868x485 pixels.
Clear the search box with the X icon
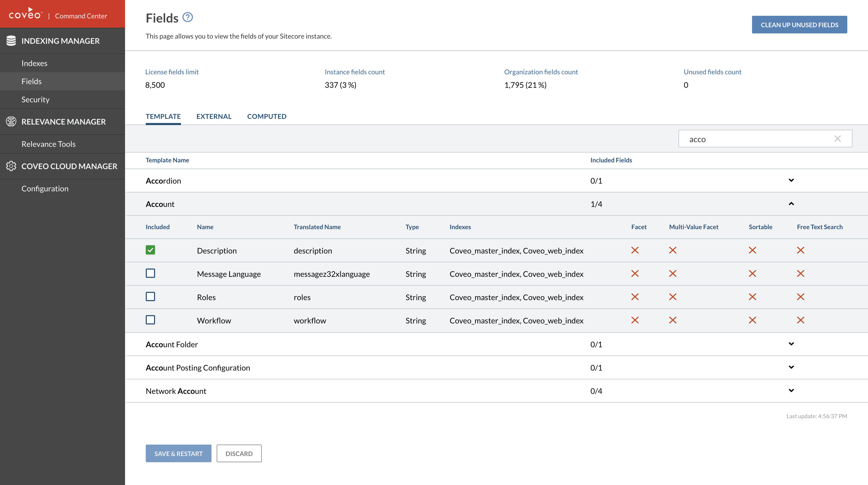pyautogui.click(x=837, y=139)
